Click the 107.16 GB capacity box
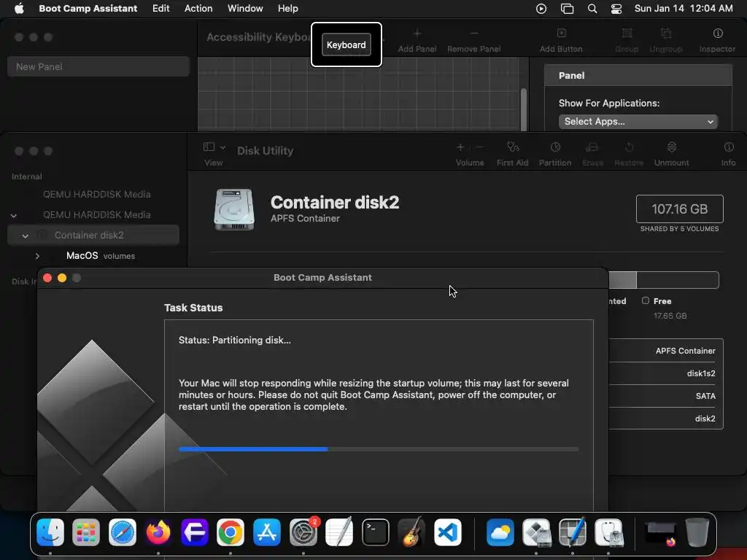The height and width of the screenshot is (560, 747). point(679,209)
